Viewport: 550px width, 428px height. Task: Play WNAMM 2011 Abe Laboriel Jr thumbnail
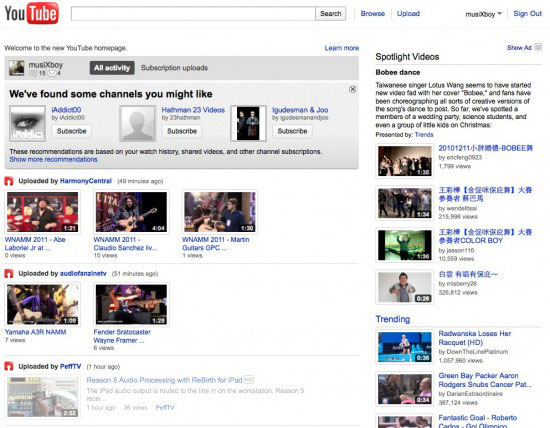42,212
